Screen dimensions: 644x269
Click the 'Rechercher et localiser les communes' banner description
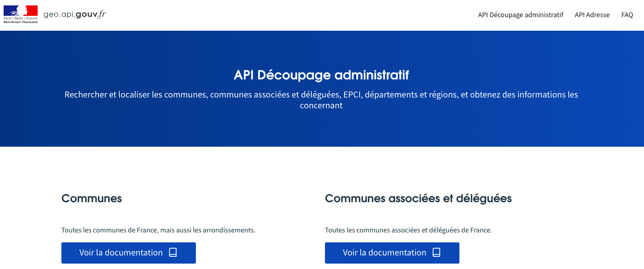(321, 100)
